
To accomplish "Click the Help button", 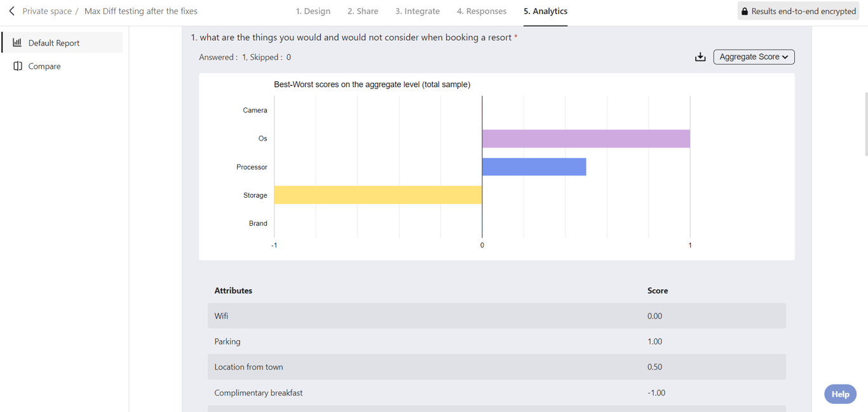I will [840, 394].
